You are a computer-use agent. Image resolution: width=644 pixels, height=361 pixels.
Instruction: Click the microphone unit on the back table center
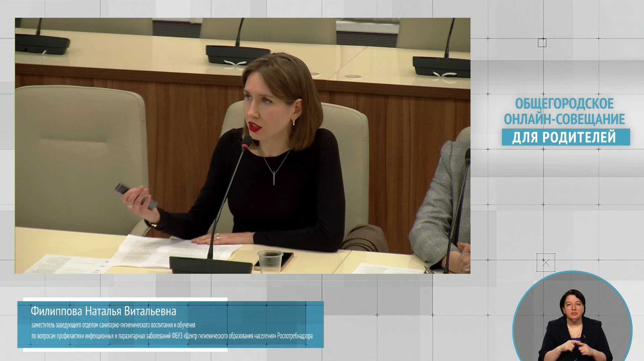[238, 54]
